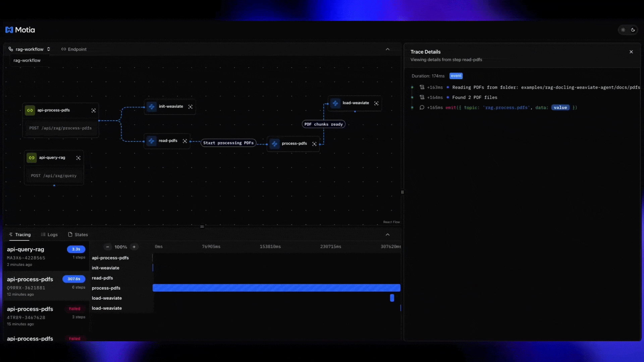
Task: Click the link icon on api-process-pdfs node
Action: (30, 110)
